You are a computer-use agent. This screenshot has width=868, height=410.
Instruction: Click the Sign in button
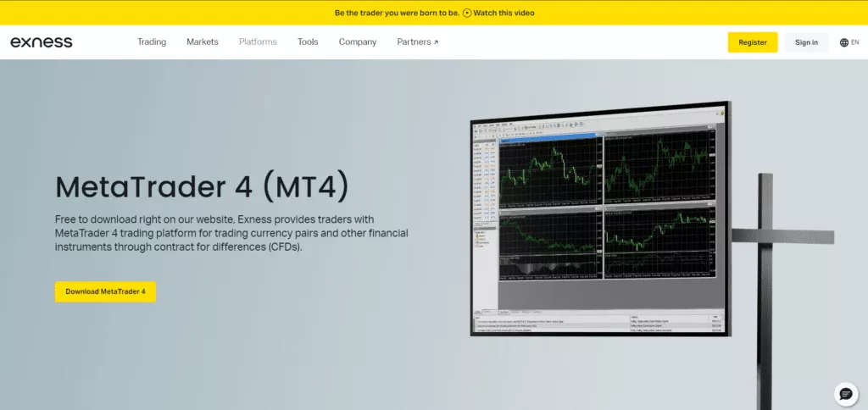click(x=807, y=42)
